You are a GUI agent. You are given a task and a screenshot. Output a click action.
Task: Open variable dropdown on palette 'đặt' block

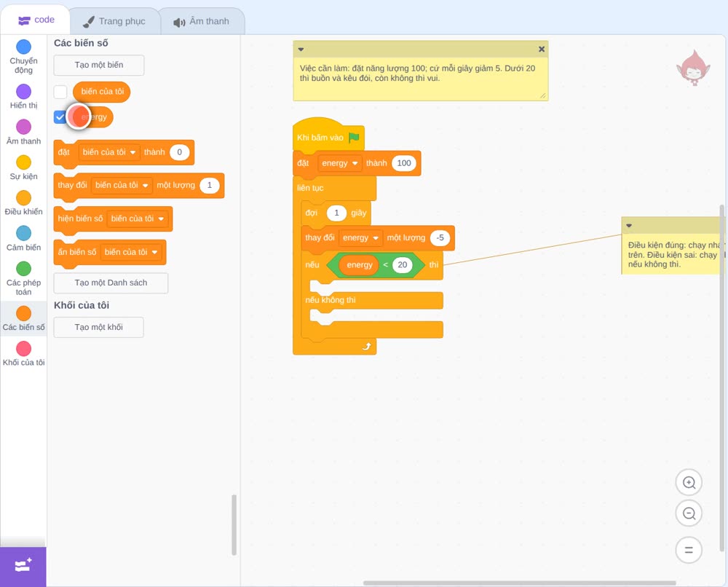pos(110,152)
